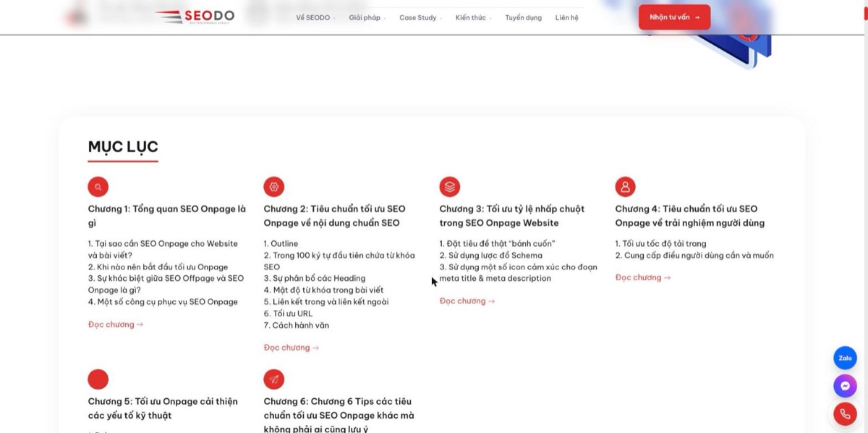868x433 pixels.
Task: Click 'Sử dụng lược đồ Schema' item
Action: pos(491,255)
